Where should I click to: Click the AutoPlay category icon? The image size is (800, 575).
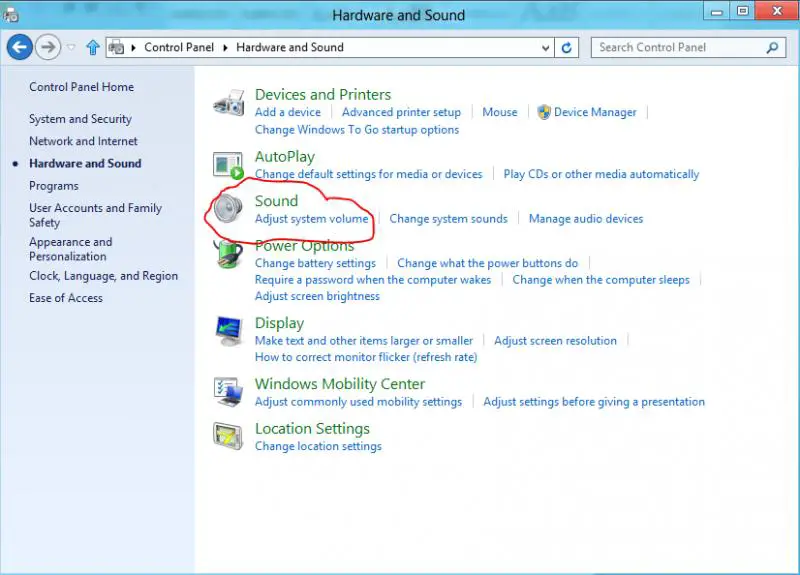(x=228, y=165)
